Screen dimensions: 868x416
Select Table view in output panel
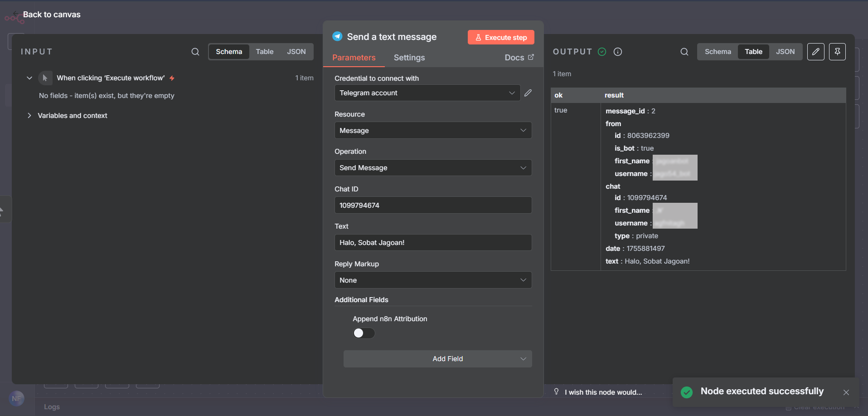[x=753, y=52]
